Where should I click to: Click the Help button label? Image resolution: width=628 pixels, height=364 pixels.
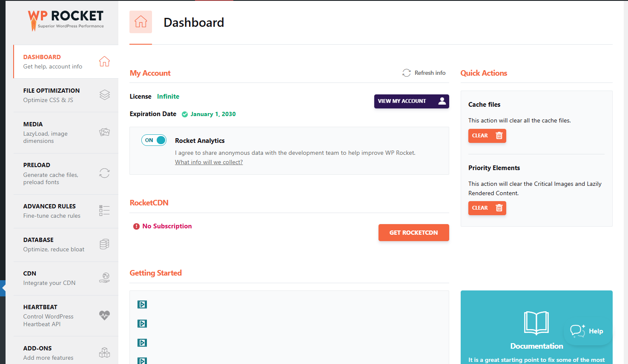click(596, 331)
